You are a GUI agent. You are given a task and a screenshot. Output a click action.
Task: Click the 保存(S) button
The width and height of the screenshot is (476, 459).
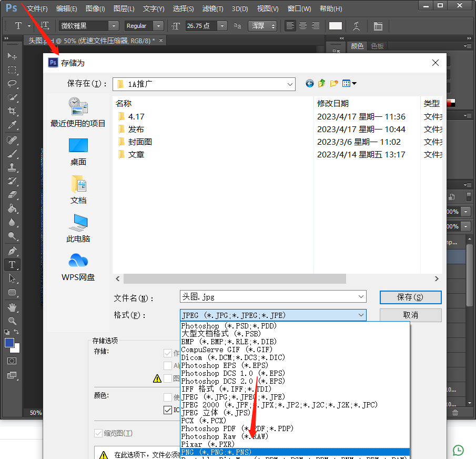410,297
